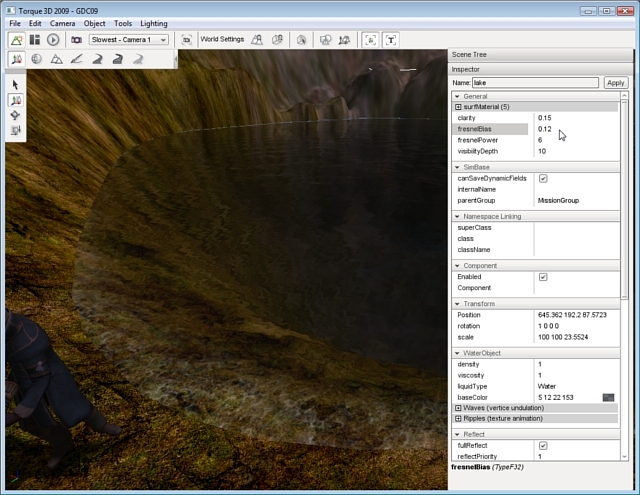This screenshot has height=495, width=640.
Task: Toggle the fullReflect checkbox
Action: 543,445
